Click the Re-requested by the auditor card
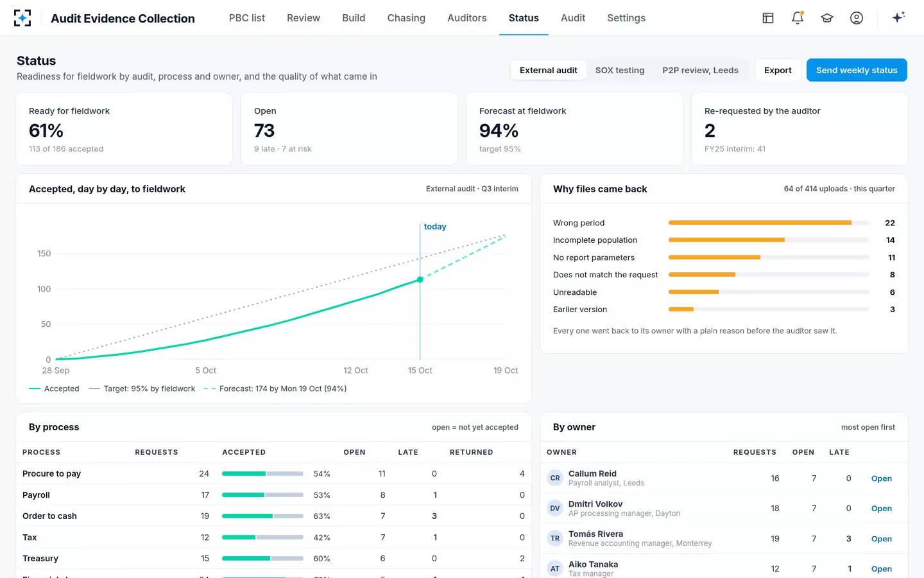This screenshot has width=924, height=578. click(x=800, y=129)
